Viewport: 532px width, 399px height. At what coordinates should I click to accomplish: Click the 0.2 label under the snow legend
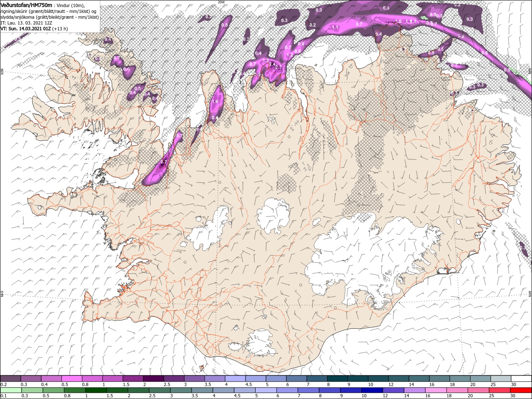point(3,384)
